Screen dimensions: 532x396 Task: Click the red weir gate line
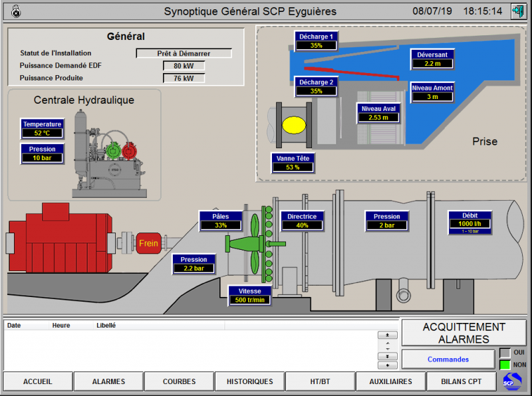pyautogui.click(x=352, y=73)
